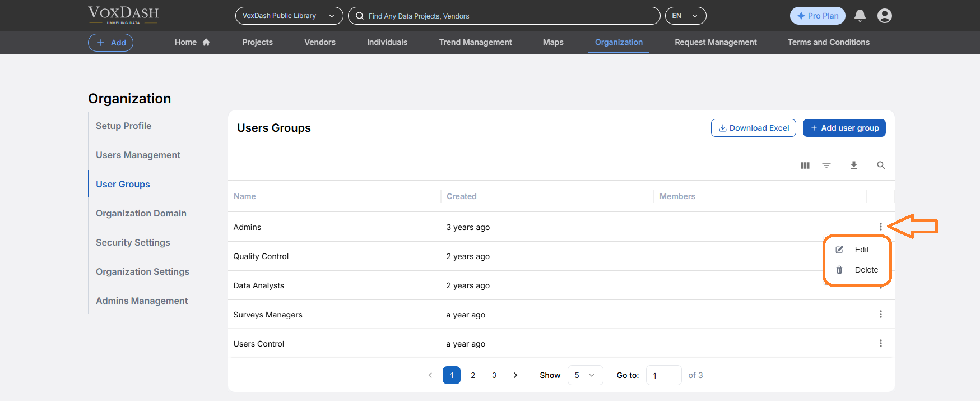Open the notifications bell

[860, 16]
